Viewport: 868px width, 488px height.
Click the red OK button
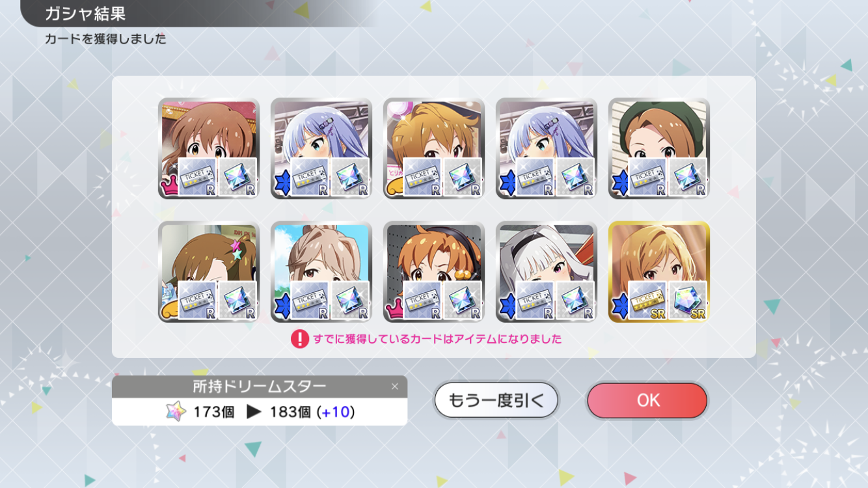(647, 400)
